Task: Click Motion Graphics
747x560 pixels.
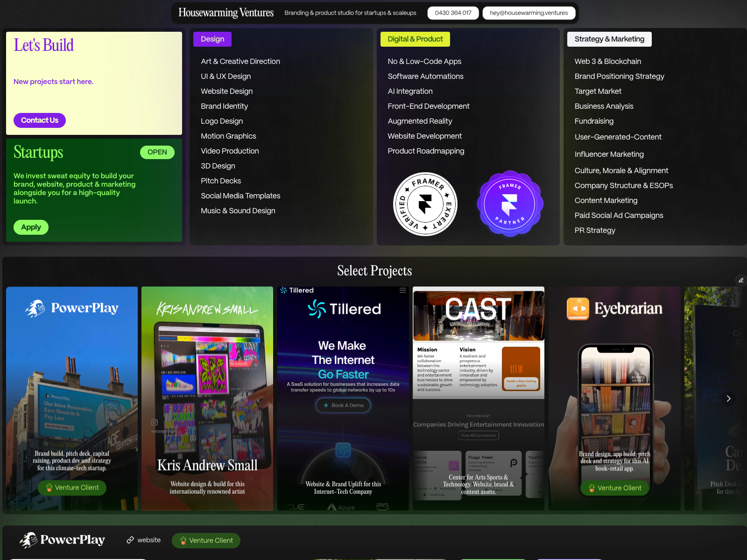Action: coord(229,136)
